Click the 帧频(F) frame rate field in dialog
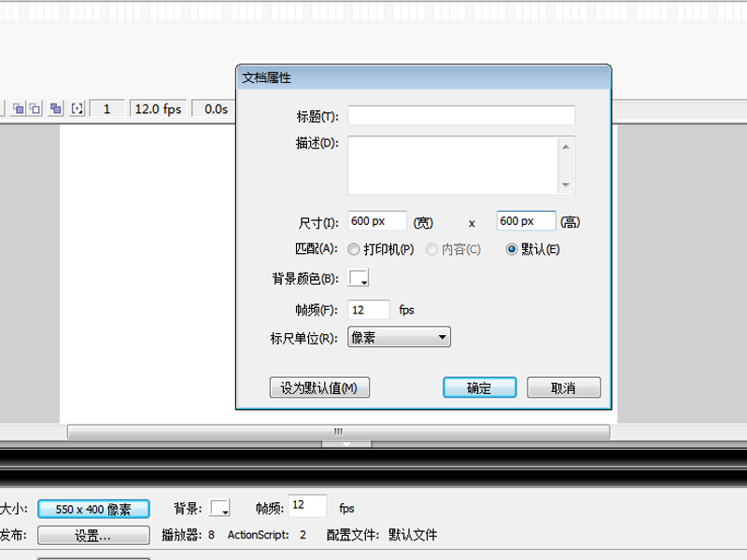747x560 pixels. tap(369, 310)
